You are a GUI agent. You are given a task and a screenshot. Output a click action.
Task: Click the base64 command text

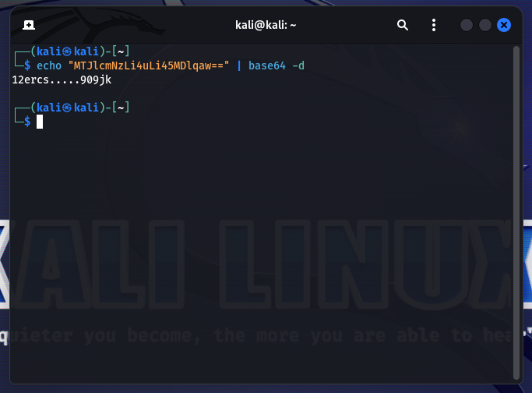pyautogui.click(x=267, y=65)
